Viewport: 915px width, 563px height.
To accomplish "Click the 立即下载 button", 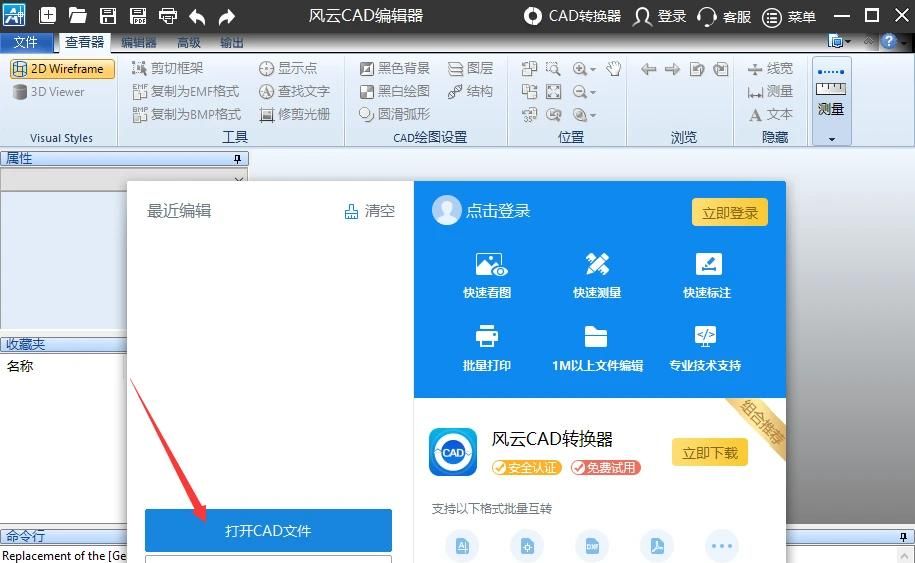I will coord(710,453).
